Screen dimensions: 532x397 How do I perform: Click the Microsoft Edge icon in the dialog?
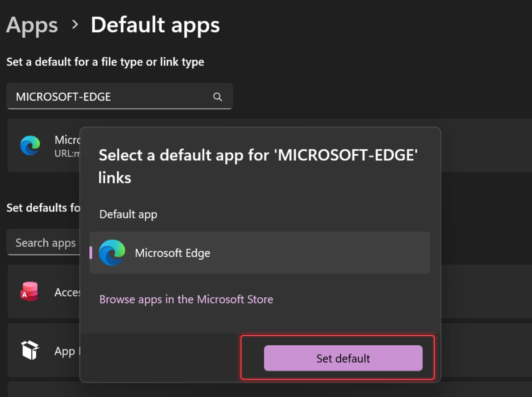[x=112, y=253]
